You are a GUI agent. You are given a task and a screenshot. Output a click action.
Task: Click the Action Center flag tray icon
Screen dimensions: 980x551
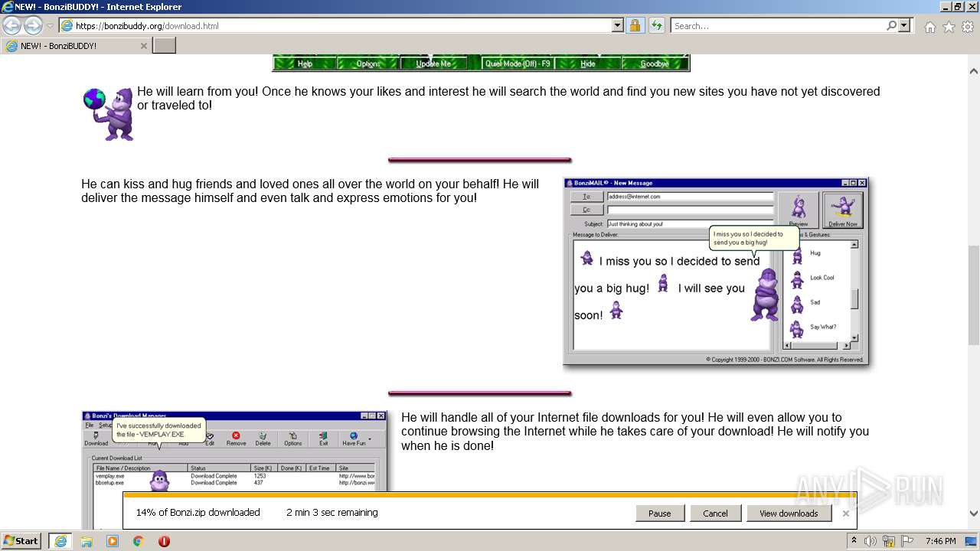(907, 541)
